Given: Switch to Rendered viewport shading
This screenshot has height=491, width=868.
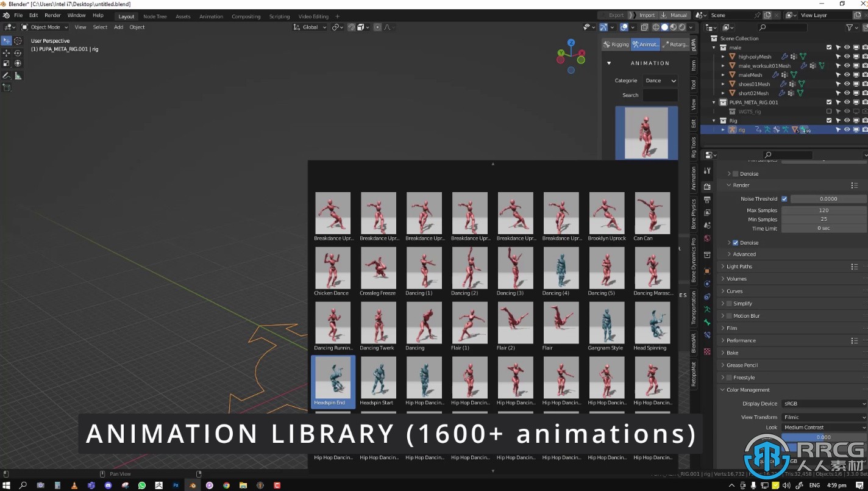Looking at the screenshot, I should (681, 27).
